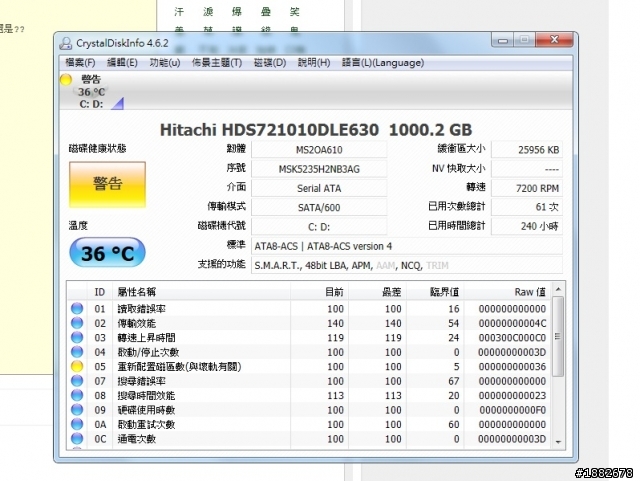Click the serial number field MSK5235H2NB3AG

319,169
